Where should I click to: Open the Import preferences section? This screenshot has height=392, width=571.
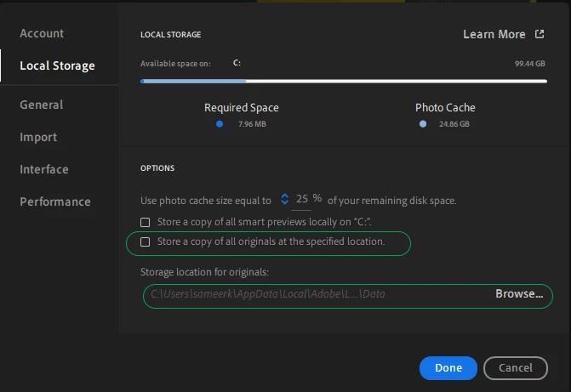[x=38, y=137]
